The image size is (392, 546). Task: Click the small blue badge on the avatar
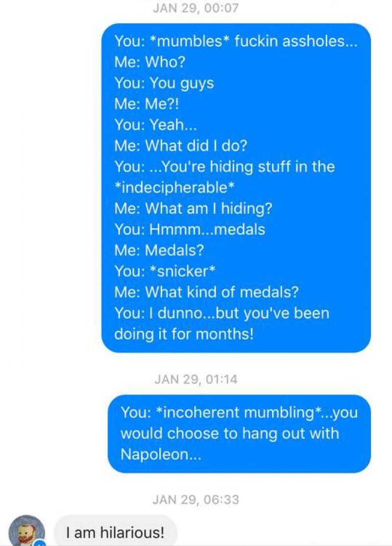click(x=40, y=543)
